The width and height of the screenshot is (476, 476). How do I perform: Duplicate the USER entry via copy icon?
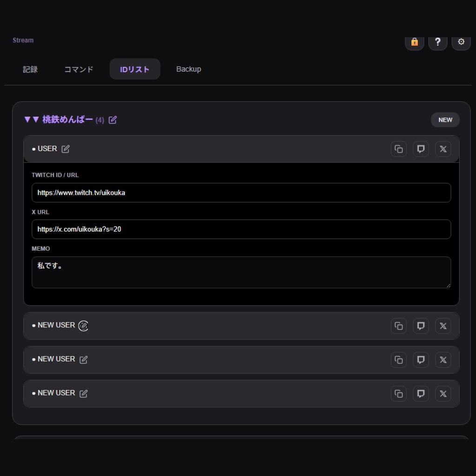(x=398, y=149)
